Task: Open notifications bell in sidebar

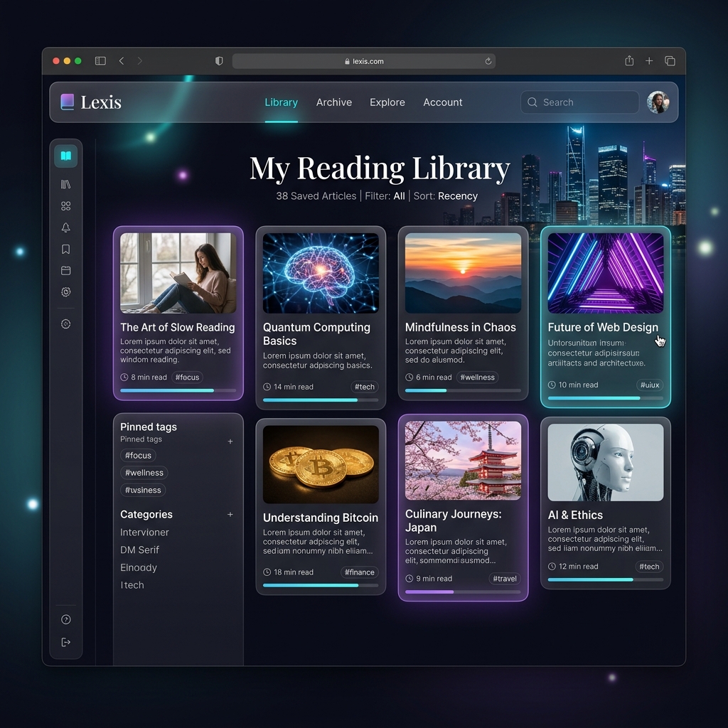Action: 66,227
